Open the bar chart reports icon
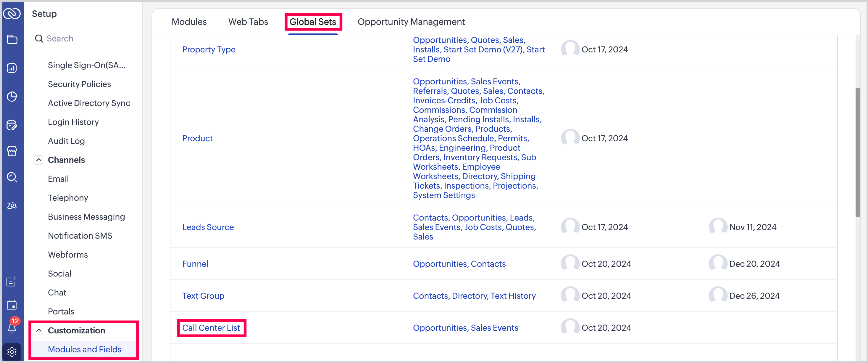Viewport: 868px width, 363px height. [x=12, y=68]
